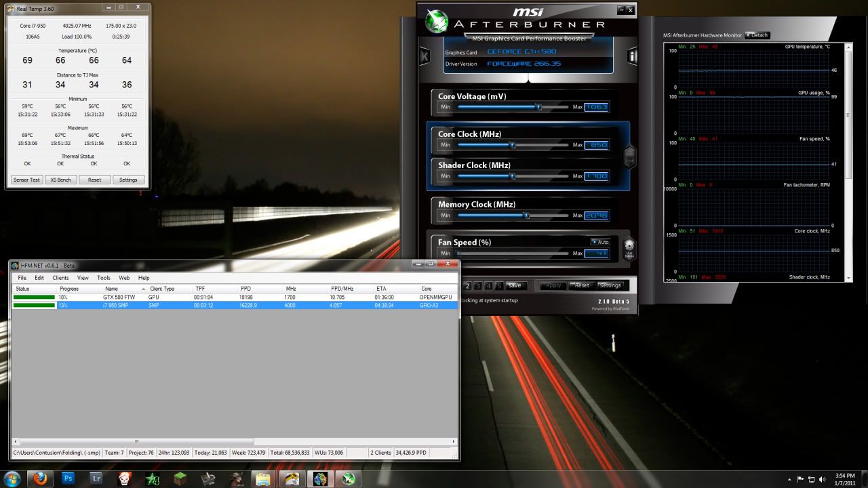Image resolution: width=868 pixels, height=488 pixels.
Task: Open Action Center flag in system tray
Action: tap(800, 479)
